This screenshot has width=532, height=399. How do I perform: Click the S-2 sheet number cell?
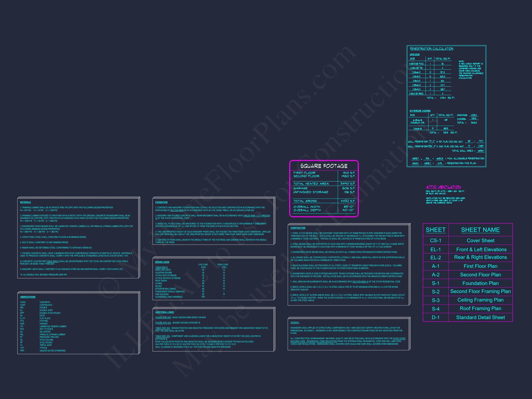click(435, 292)
